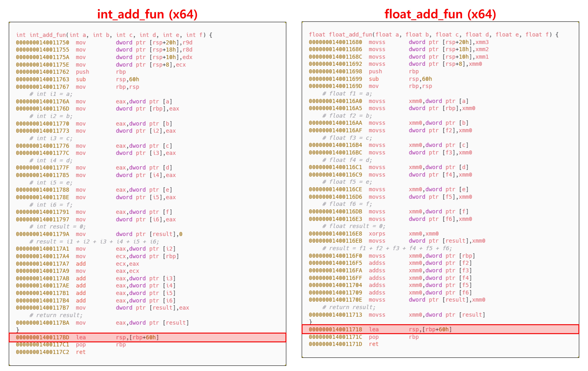Image resolution: width=588 pixels, height=371 pixels.
Task: Click the 'push rbp' line in float panel
Action: pyautogui.click(x=375, y=71)
